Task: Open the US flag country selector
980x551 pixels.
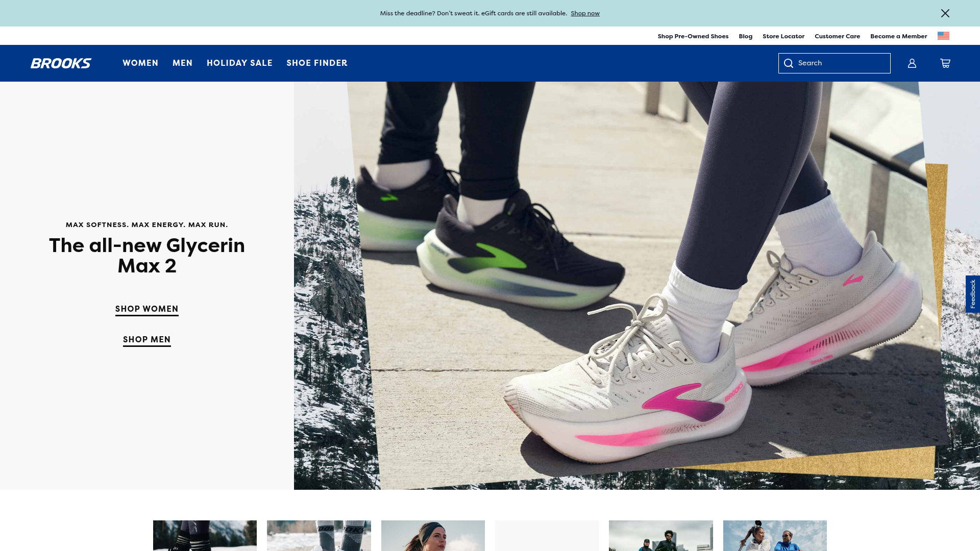Action: (x=943, y=36)
